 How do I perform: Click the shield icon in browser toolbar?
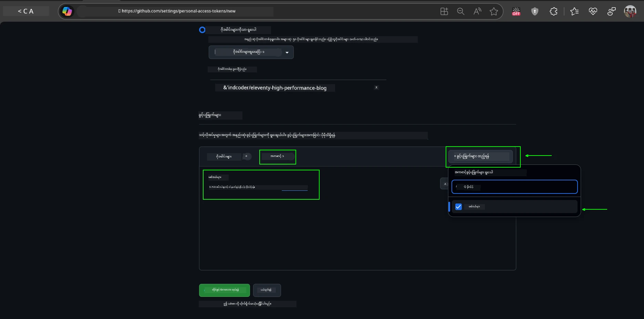(534, 11)
